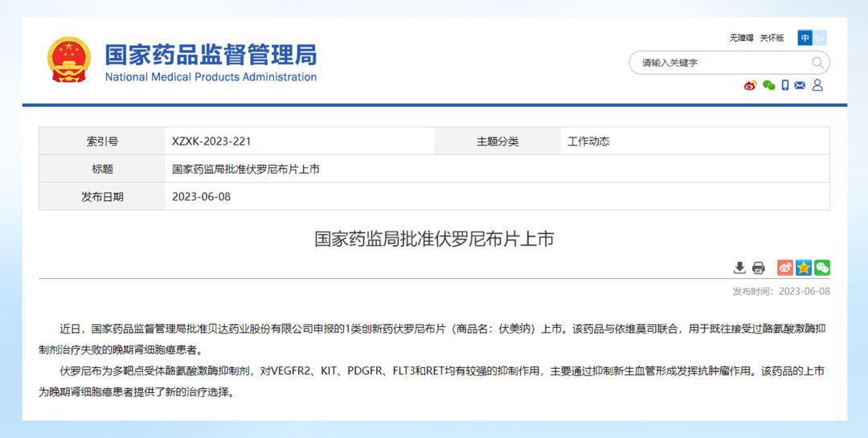This screenshot has width=868, height=438.
Task: Open the header WeChat icon
Action: 768,85
